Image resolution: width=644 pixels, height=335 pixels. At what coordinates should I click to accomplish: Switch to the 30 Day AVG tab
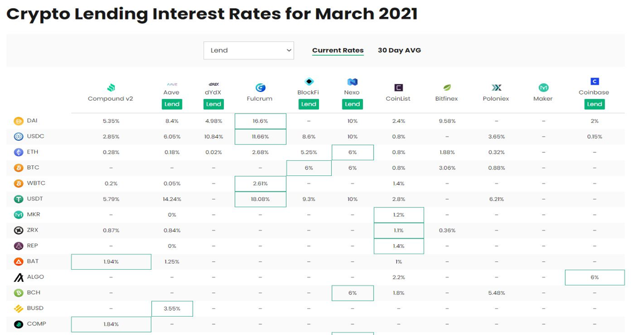click(399, 51)
